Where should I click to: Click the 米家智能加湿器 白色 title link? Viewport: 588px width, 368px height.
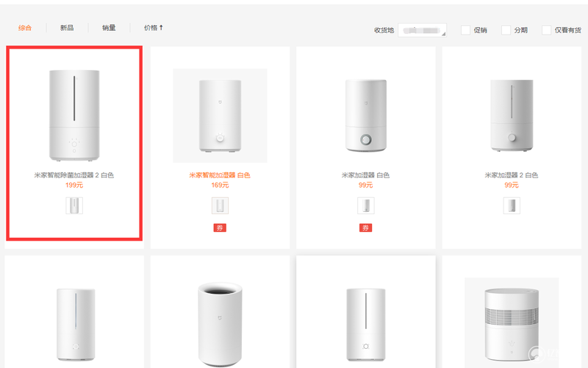click(220, 175)
